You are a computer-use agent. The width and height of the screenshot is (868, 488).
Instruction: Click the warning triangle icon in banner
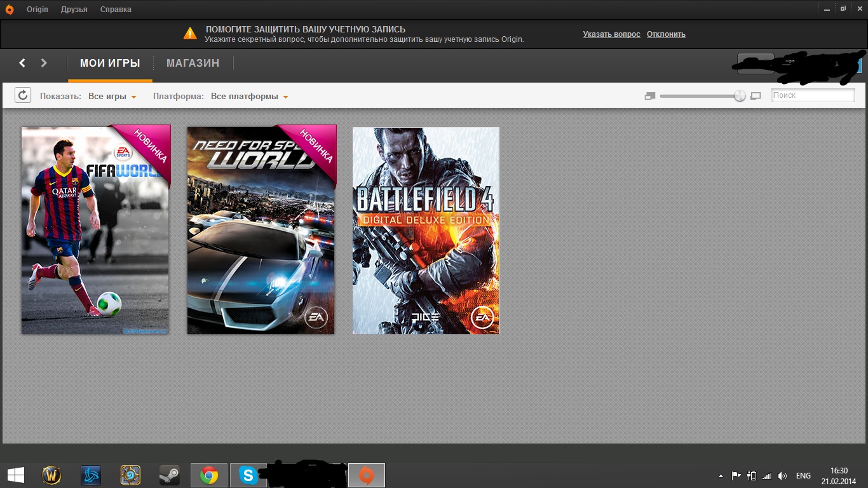tap(190, 34)
